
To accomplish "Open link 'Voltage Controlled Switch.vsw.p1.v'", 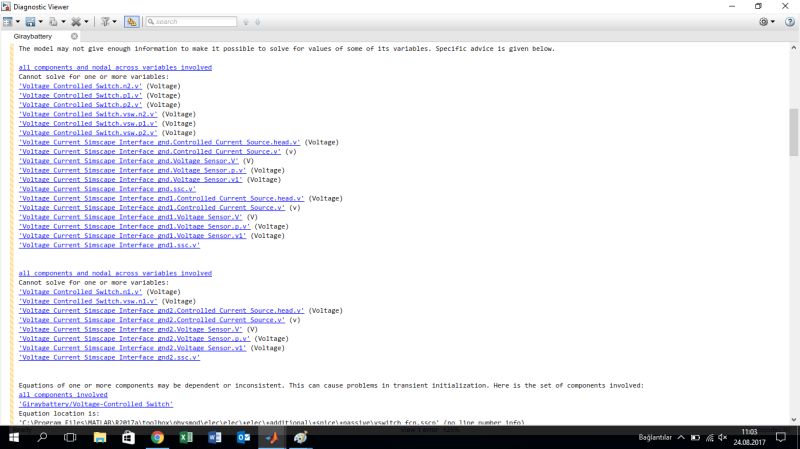I will [x=88, y=123].
